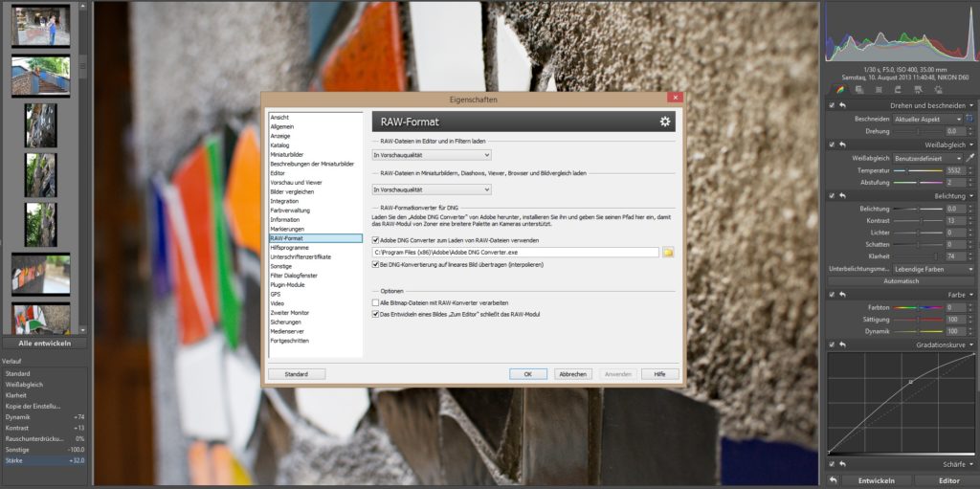Collapse the Gradationskurve section arrow
This screenshot has height=489, width=980.
[x=971, y=345]
